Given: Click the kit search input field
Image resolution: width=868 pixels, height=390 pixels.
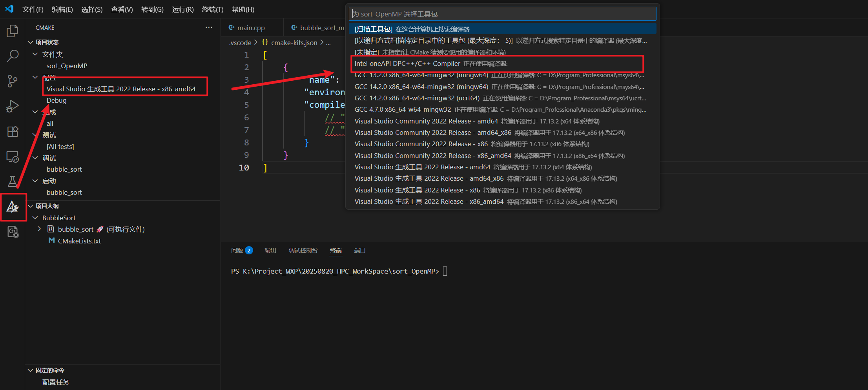Looking at the screenshot, I should [502, 13].
